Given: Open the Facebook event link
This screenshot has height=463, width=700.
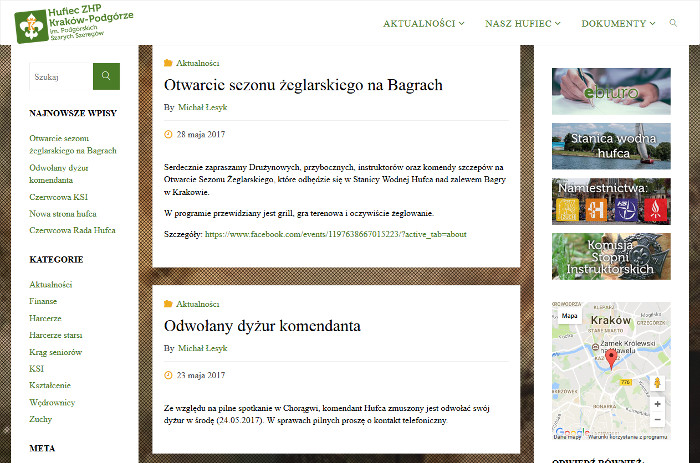Looking at the screenshot, I should 336,234.
